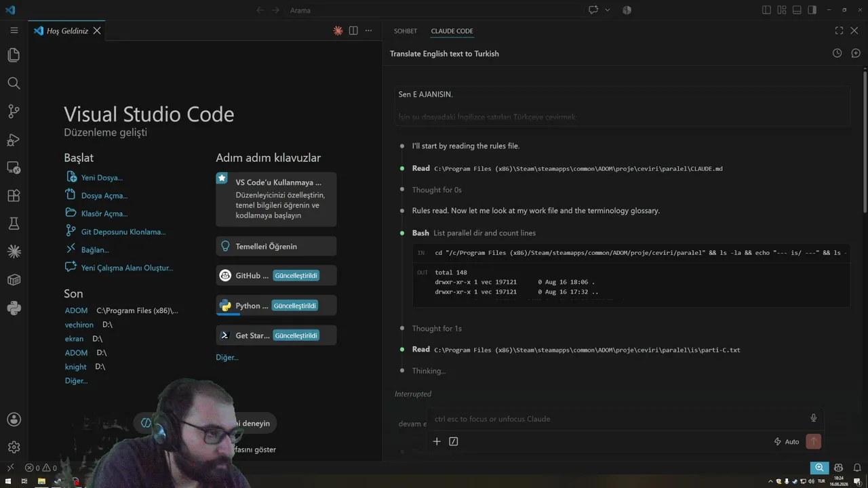Open the editor More Actions menu
This screenshot has height=488, width=868.
369,30
